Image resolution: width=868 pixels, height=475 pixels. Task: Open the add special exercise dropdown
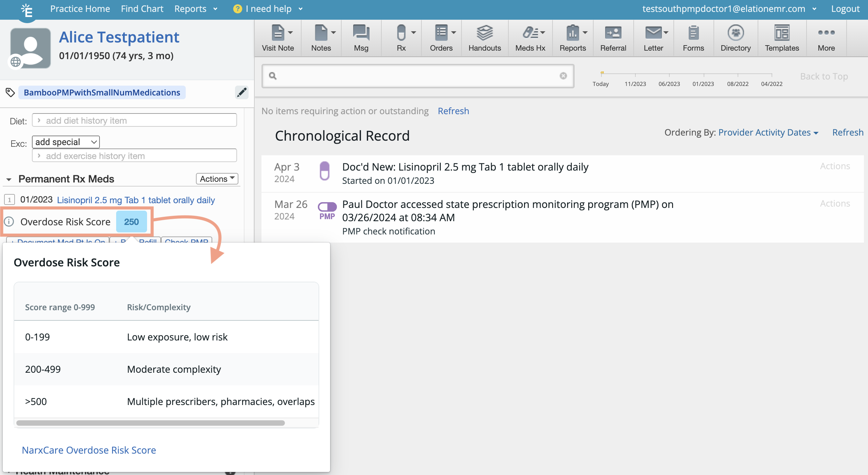pyautogui.click(x=66, y=142)
